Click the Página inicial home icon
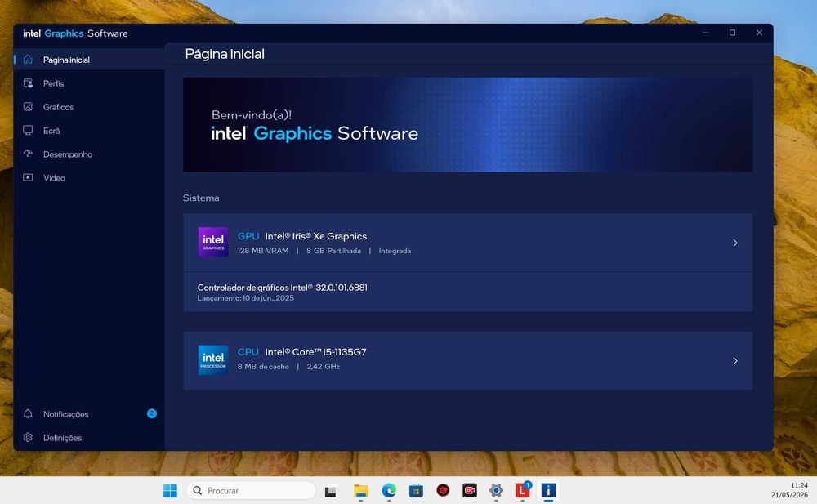 click(x=28, y=60)
